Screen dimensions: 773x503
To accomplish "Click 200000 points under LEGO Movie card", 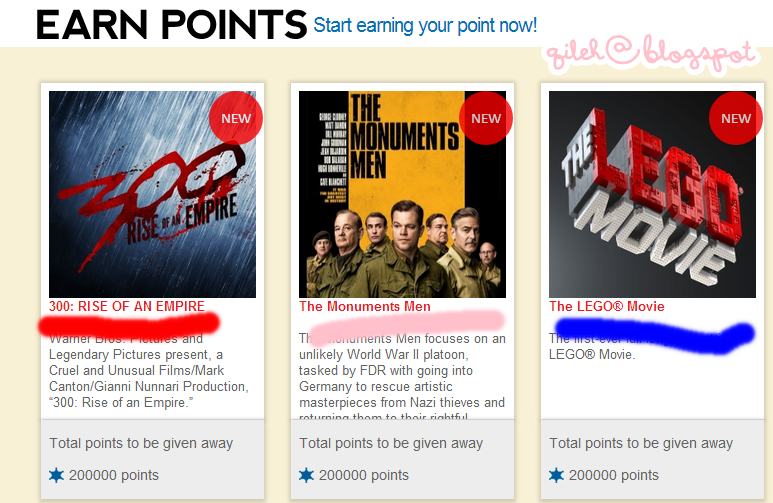I will [614, 475].
